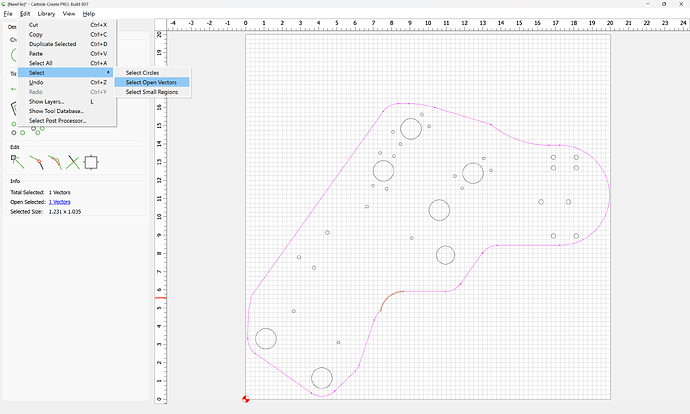Choose Cut from the Edit menu
690x414 pixels.
pyautogui.click(x=67, y=25)
